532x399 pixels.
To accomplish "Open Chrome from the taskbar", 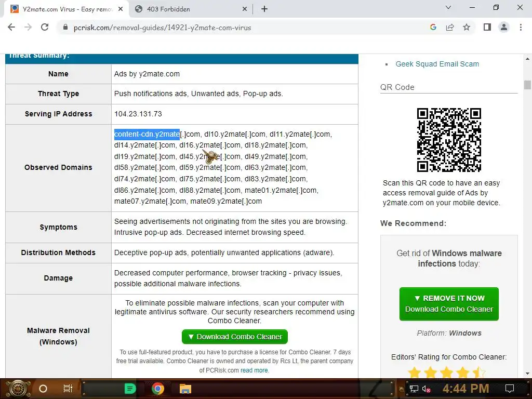I will 158,389.
